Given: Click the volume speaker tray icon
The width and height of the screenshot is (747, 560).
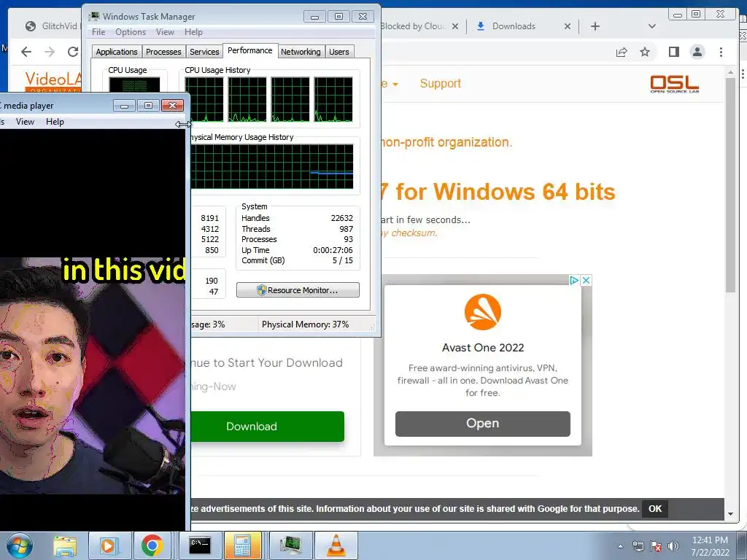Looking at the screenshot, I should (673, 546).
